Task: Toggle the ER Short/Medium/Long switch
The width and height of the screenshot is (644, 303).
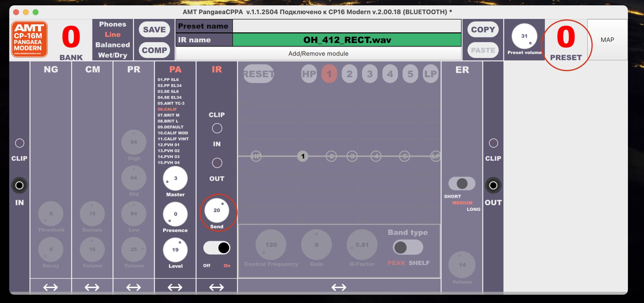Action: coord(462,183)
